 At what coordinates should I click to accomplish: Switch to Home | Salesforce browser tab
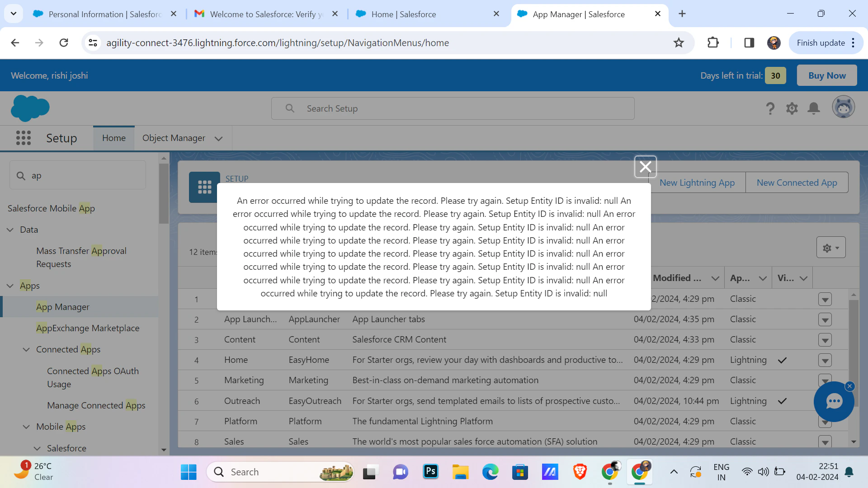(428, 14)
